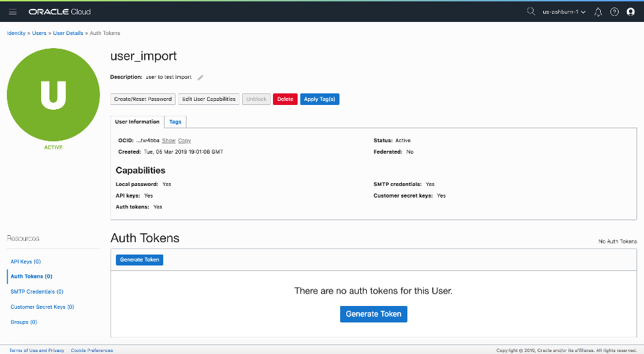Click the Auth Tokens section heading

[x=145, y=238]
